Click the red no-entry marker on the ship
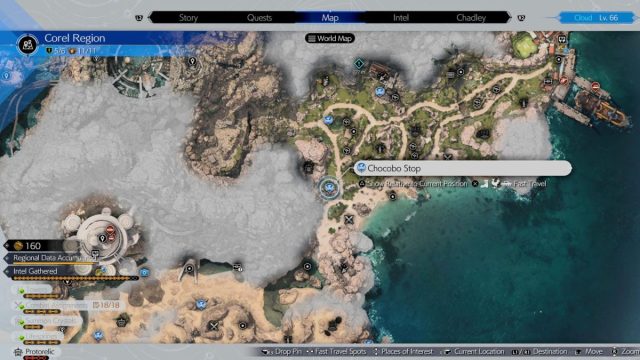Image resolution: width=640 pixels, height=360 pixels. 596,87
